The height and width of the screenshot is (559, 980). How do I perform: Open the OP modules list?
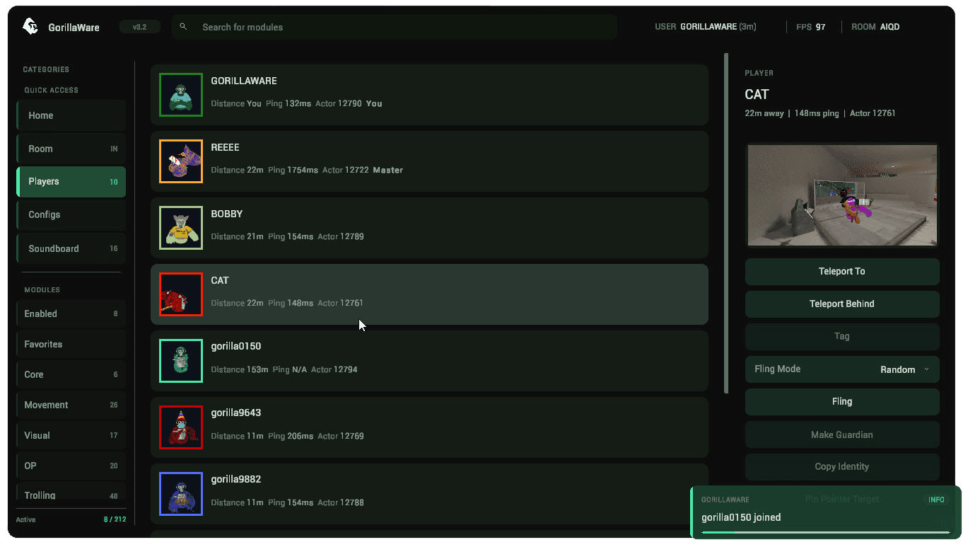coord(71,466)
